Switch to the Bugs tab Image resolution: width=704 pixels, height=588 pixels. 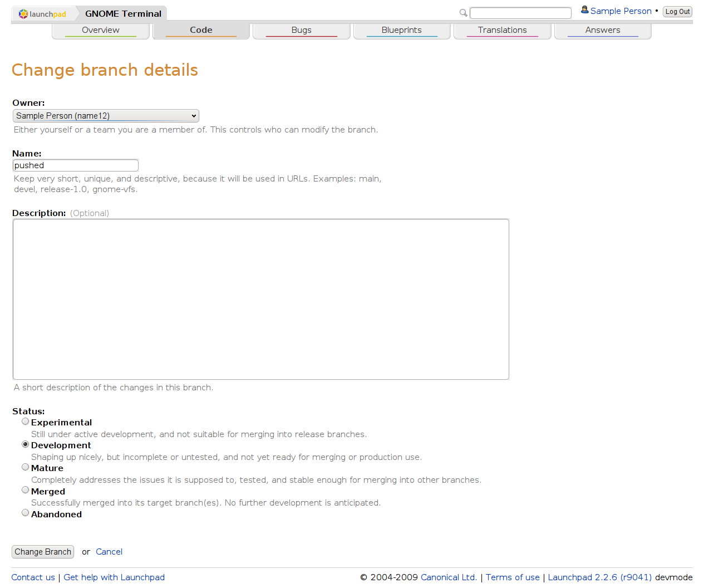[301, 30]
